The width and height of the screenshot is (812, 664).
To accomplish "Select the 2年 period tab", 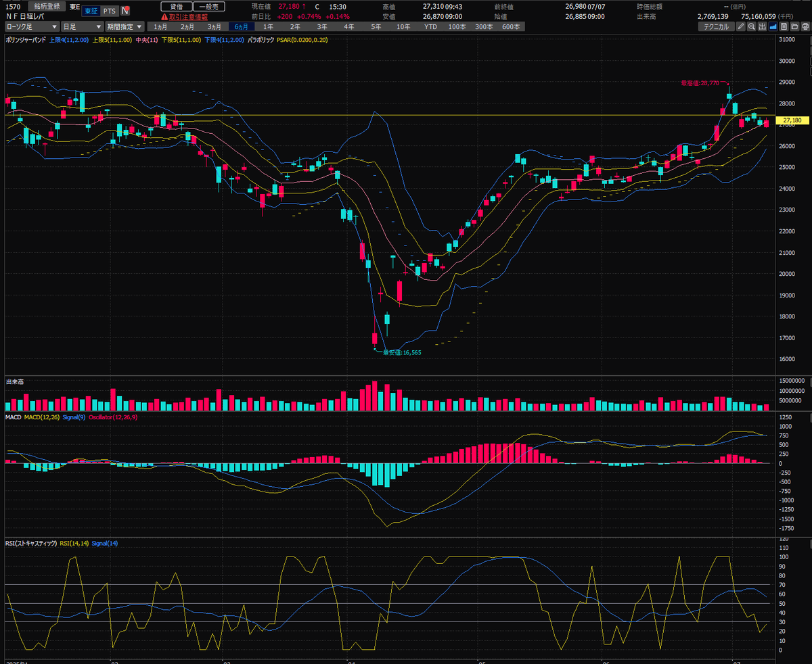I will pyautogui.click(x=295, y=26).
